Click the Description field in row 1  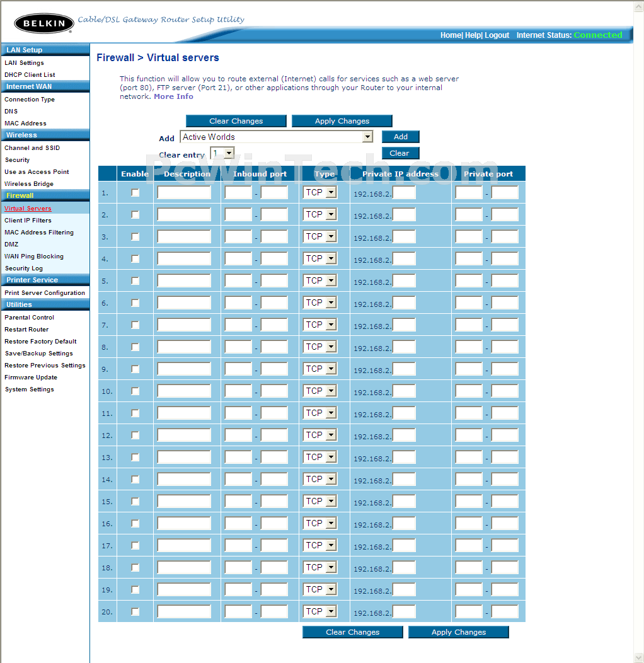[184, 193]
